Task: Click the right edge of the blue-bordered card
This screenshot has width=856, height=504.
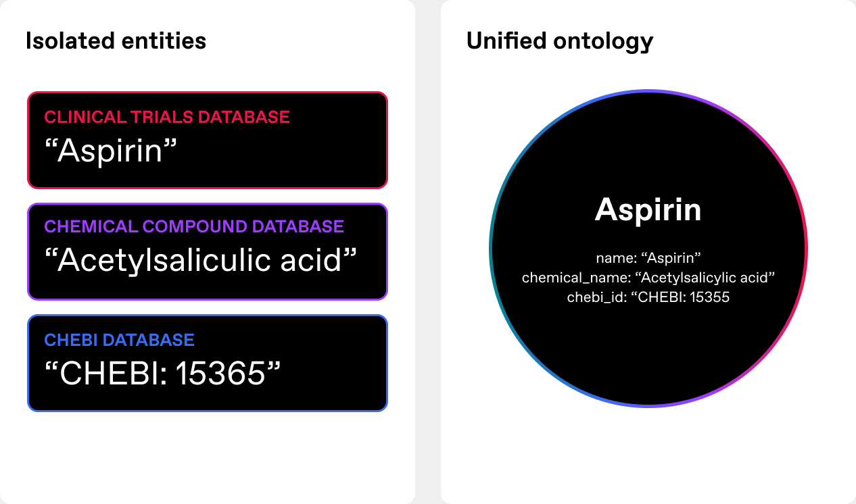Action: [386, 363]
